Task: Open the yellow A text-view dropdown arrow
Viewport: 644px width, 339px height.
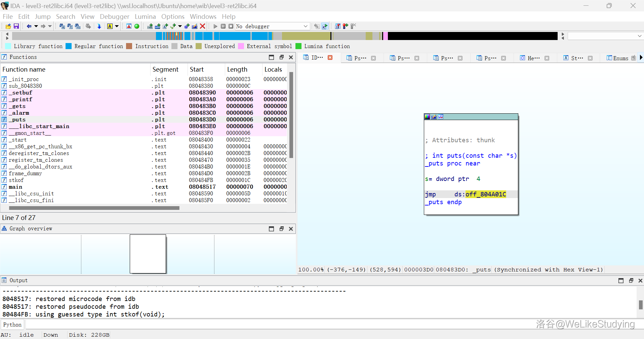Action: 117,26
